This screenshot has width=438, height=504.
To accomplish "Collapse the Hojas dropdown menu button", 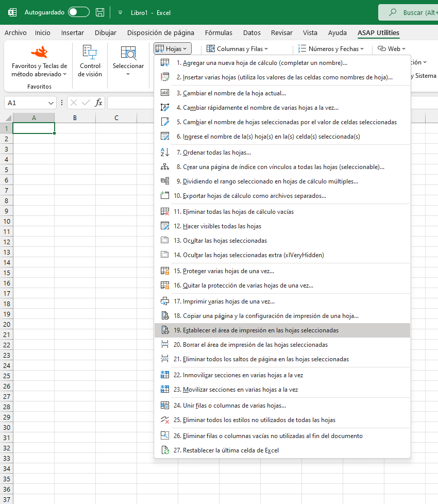I will pos(173,48).
